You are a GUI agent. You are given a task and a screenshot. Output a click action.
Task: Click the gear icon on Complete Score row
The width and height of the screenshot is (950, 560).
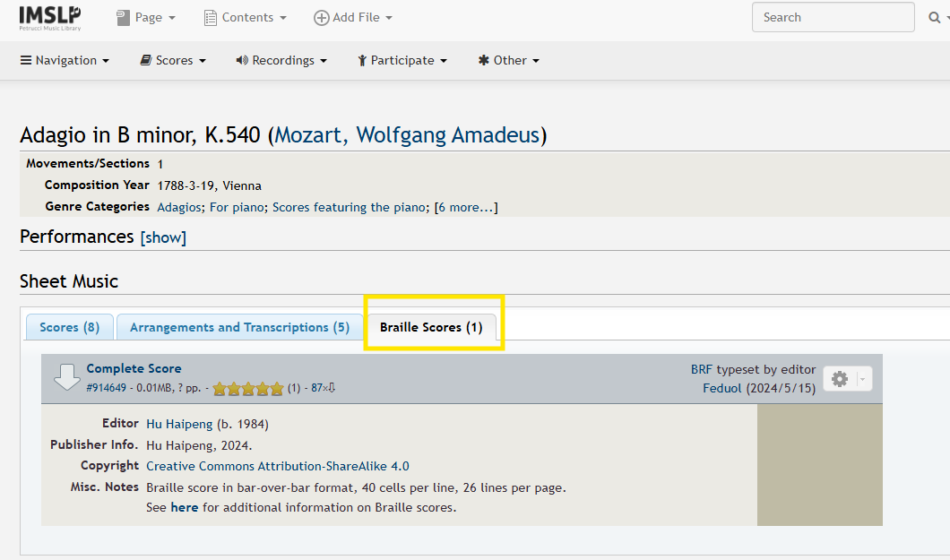click(x=840, y=379)
